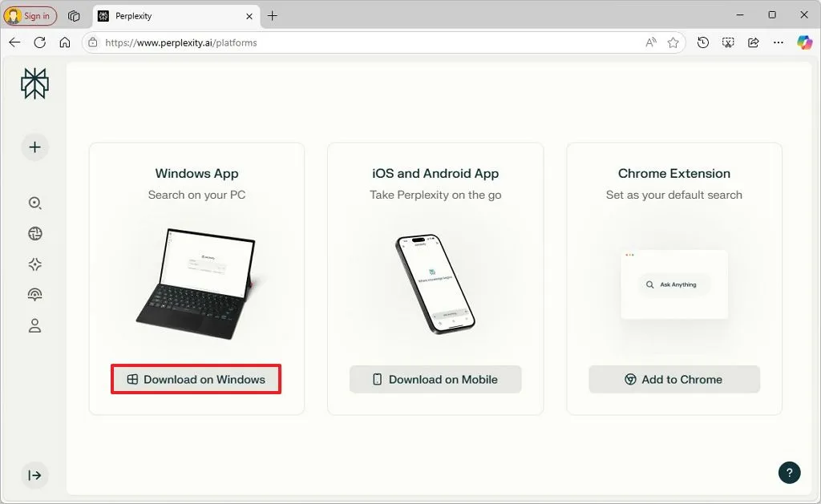Click the Perplexity logo above the sidebar

34,83
